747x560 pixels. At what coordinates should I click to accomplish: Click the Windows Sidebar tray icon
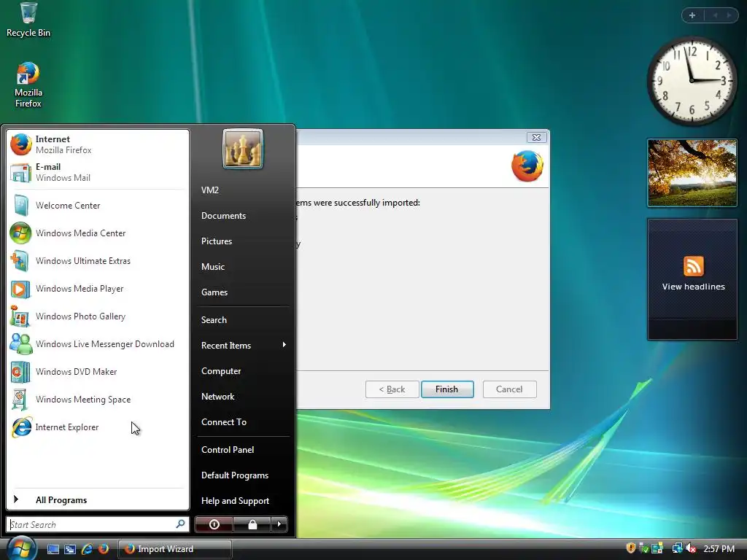coord(657,548)
